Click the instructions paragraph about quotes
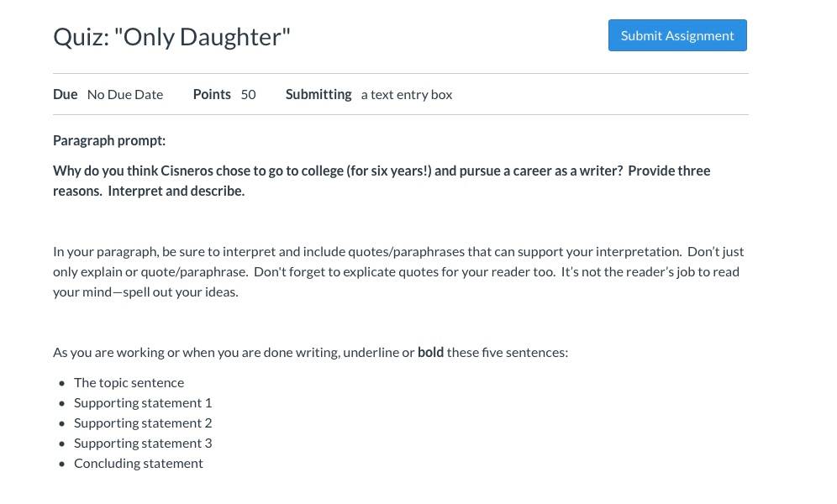This screenshot has height=504, width=837. pos(398,271)
